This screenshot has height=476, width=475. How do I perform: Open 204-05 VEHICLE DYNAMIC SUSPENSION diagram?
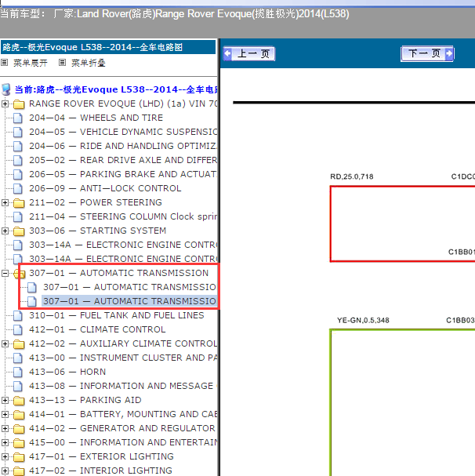tap(123, 132)
